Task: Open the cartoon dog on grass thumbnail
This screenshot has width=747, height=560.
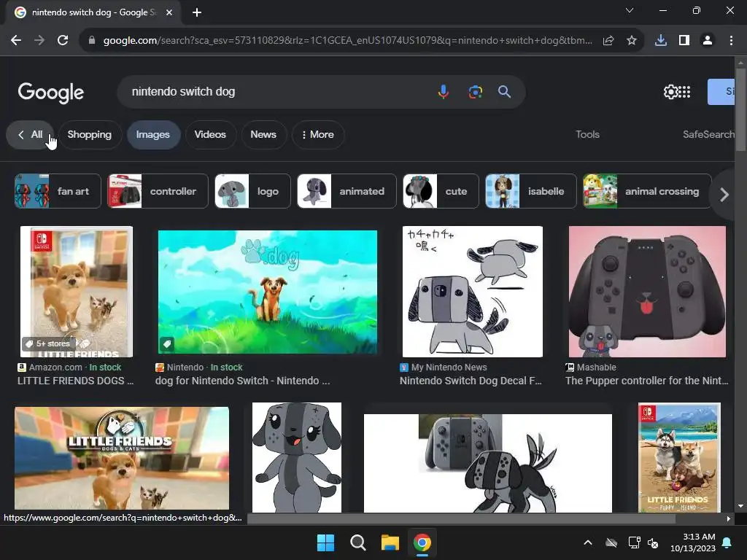Action: coord(267,292)
